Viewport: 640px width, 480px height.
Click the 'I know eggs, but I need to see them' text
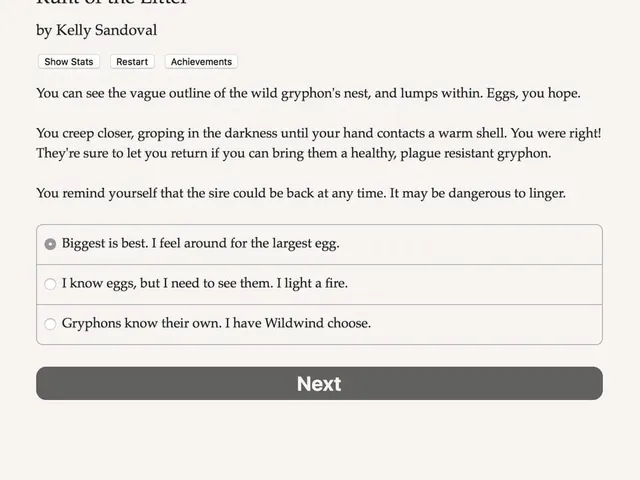tap(167, 283)
